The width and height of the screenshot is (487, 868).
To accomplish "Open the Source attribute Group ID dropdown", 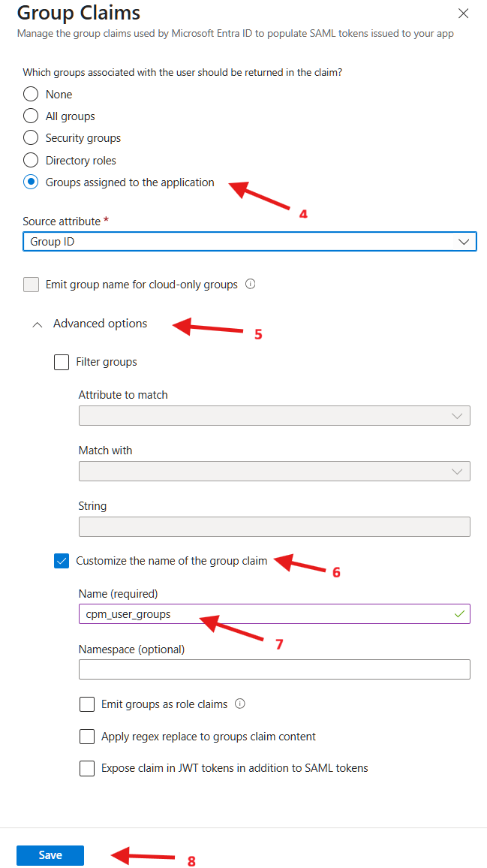I will point(250,242).
